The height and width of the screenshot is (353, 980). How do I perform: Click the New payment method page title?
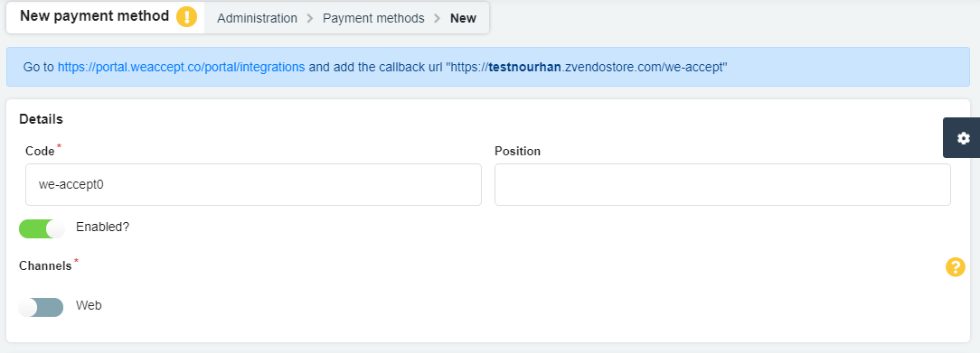coord(94,16)
